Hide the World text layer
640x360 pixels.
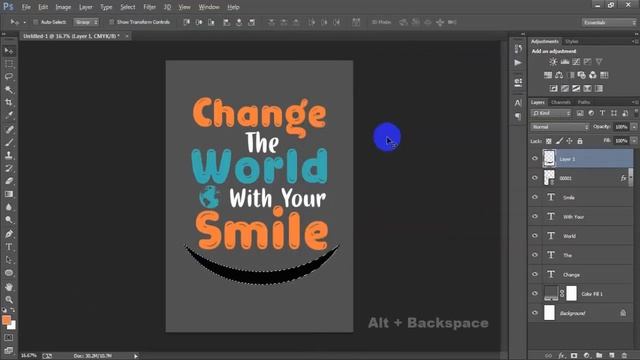[x=535, y=236]
